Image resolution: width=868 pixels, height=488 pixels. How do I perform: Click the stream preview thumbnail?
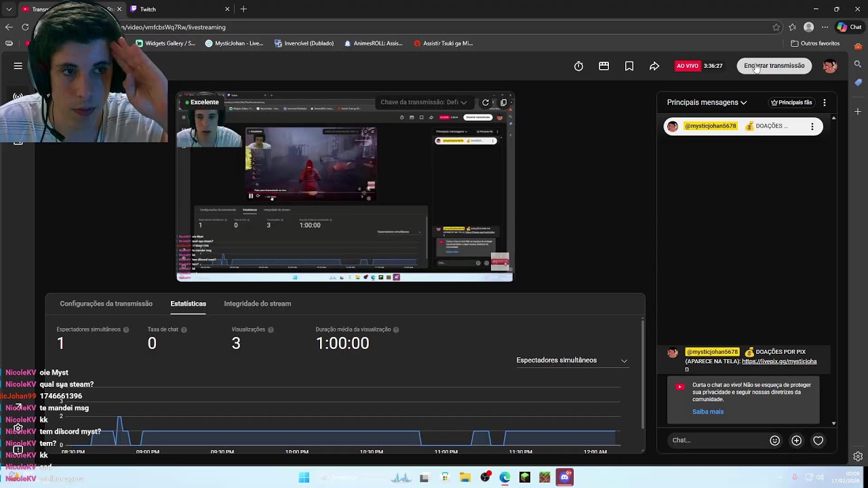(345, 186)
